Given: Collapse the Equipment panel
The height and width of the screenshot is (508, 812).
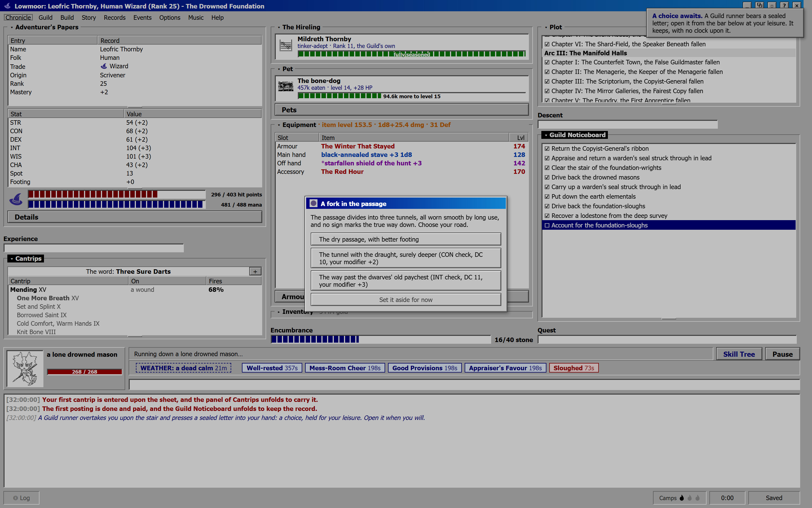Looking at the screenshot, I should coord(279,125).
